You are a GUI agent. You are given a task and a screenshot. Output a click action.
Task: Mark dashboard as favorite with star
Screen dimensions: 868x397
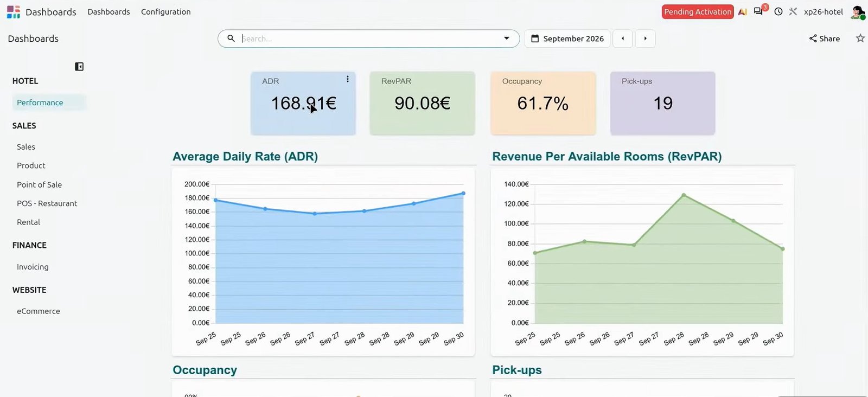click(860, 38)
